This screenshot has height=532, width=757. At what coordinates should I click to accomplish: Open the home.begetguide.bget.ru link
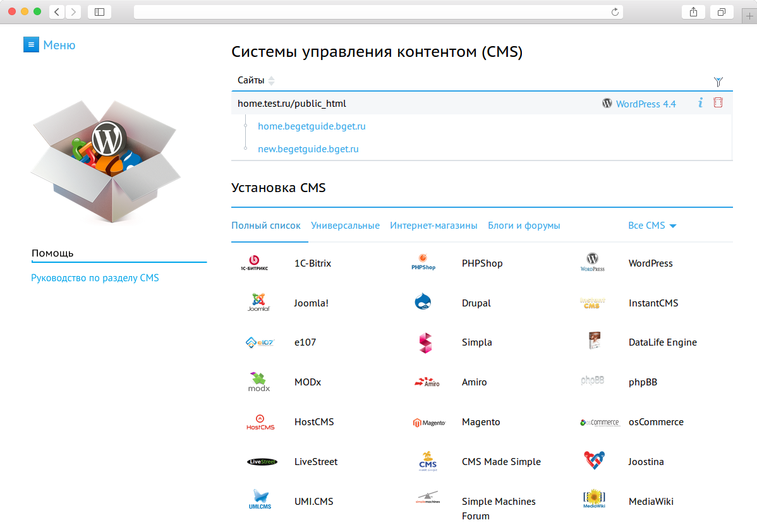click(x=312, y=126)
